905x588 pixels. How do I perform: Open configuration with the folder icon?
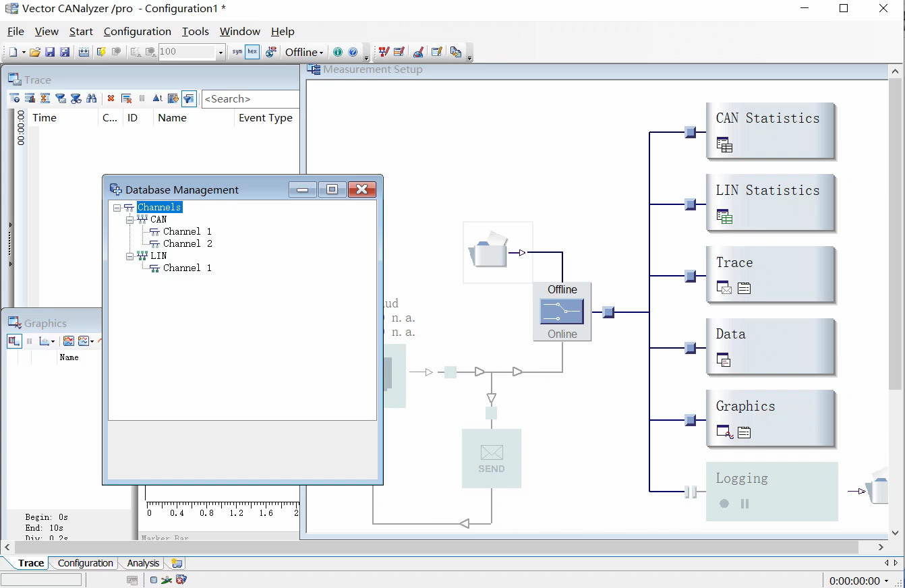pyautogui.click(x=35, y=52)
